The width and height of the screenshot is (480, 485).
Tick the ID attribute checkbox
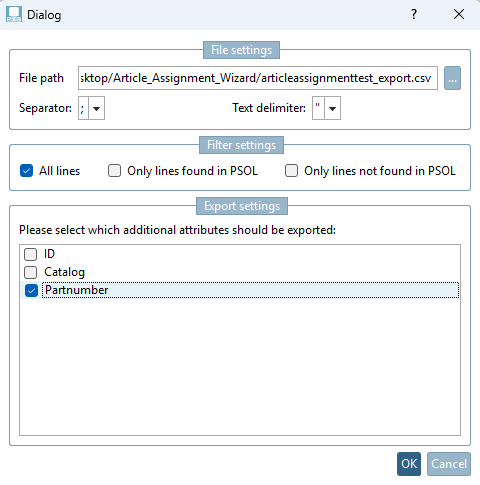click(31, 254)
